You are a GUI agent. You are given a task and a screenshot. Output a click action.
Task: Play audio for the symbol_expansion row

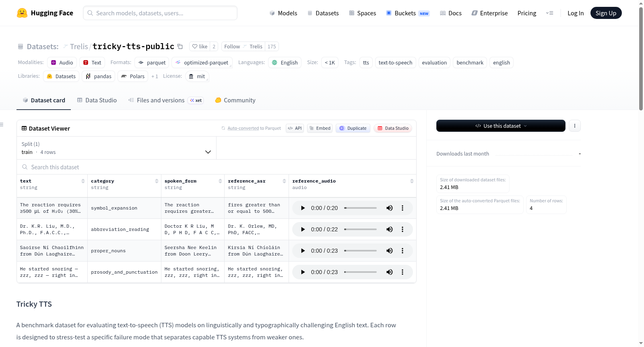[x=303, y=208]
